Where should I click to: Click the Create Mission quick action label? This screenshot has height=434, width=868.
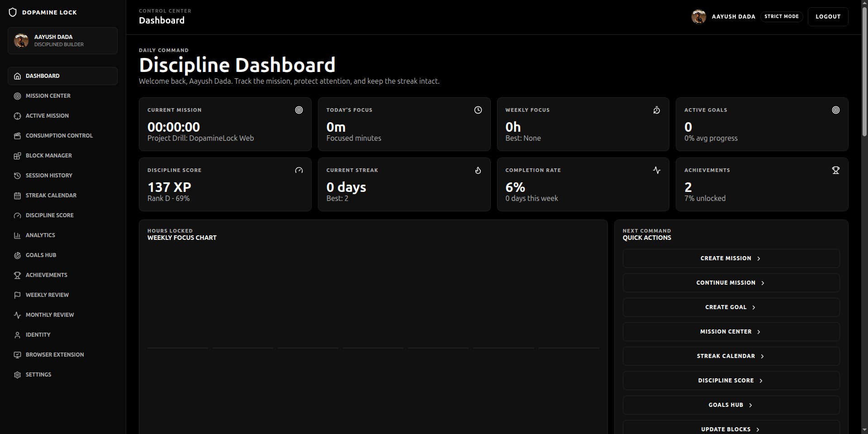(726, 258)
